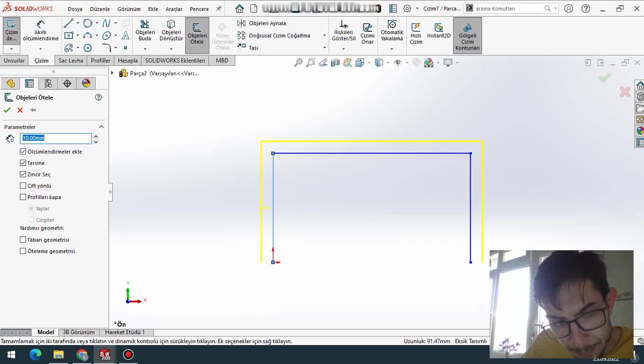The image size is (644, 364).
Task: Uncheck Zincir Seç checkbox
Action: (23, 174)
